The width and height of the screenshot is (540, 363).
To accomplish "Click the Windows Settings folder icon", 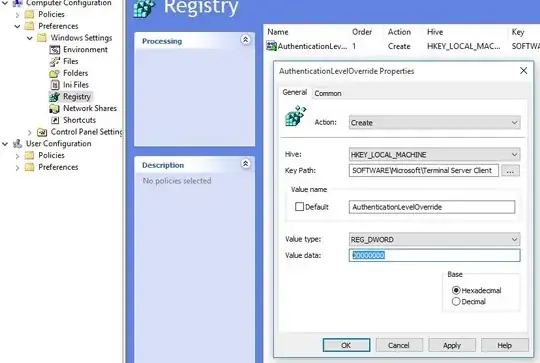I will (42, 38).
